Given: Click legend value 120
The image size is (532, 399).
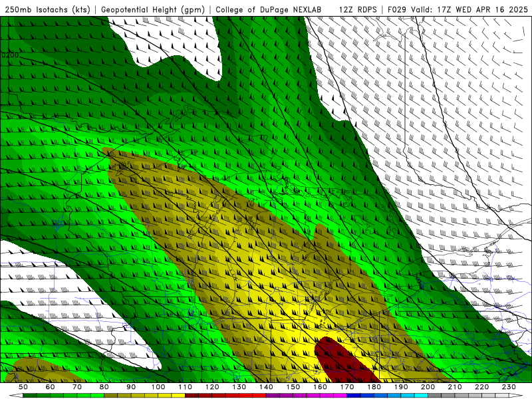Looking at the screenshot, I should [212, 387].
